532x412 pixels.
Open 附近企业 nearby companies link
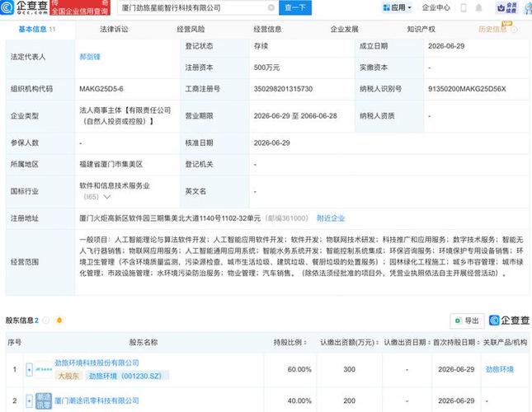[331, 218]
